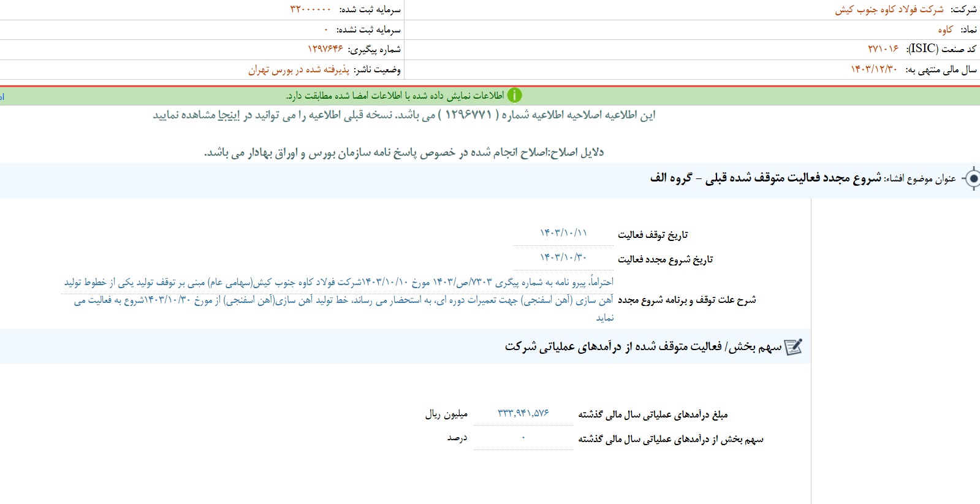Screen dimensions: 980x504
Task: Select ISIC code value ۲۷۱۰۱۶
Action: (x=883, y=48)
